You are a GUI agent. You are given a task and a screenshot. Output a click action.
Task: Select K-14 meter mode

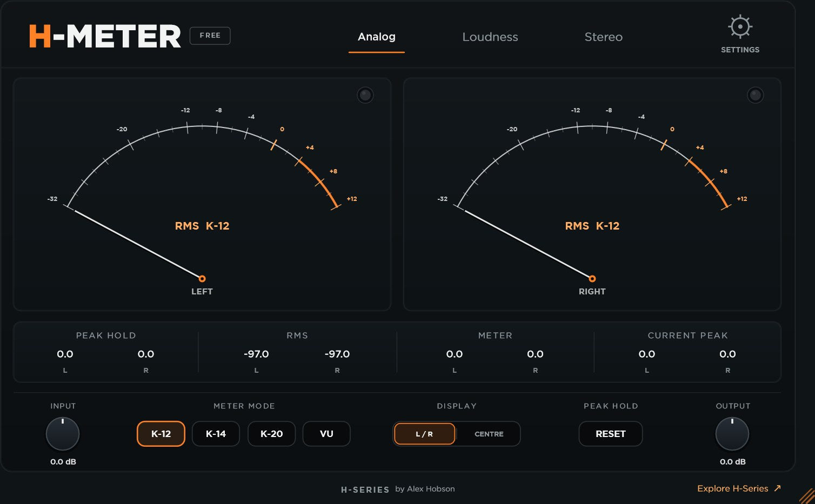(x=216, y=434)
